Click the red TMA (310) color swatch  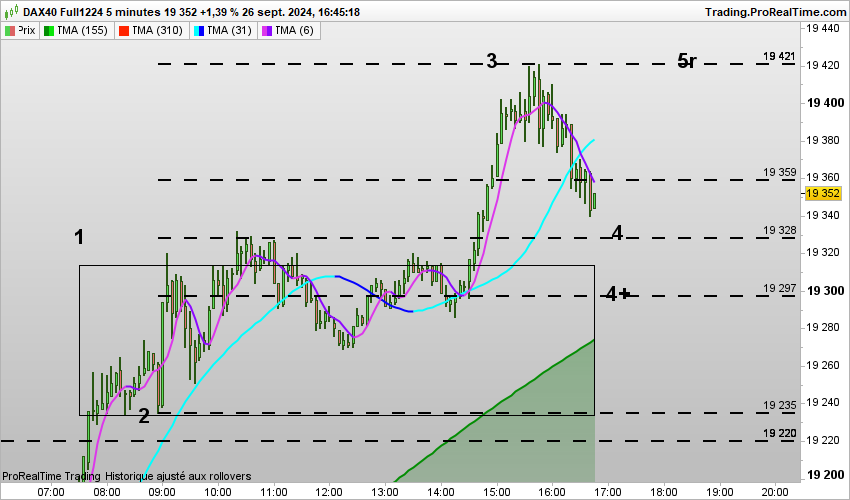tap(124, 31)
